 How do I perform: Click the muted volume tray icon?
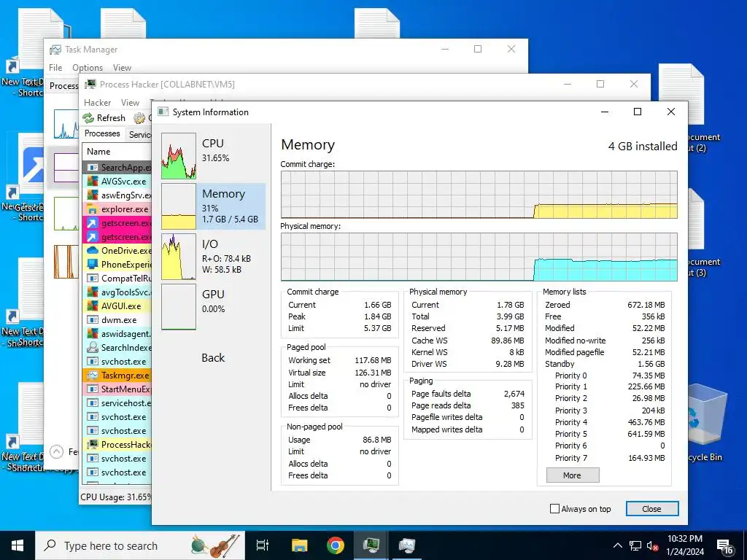652,545
